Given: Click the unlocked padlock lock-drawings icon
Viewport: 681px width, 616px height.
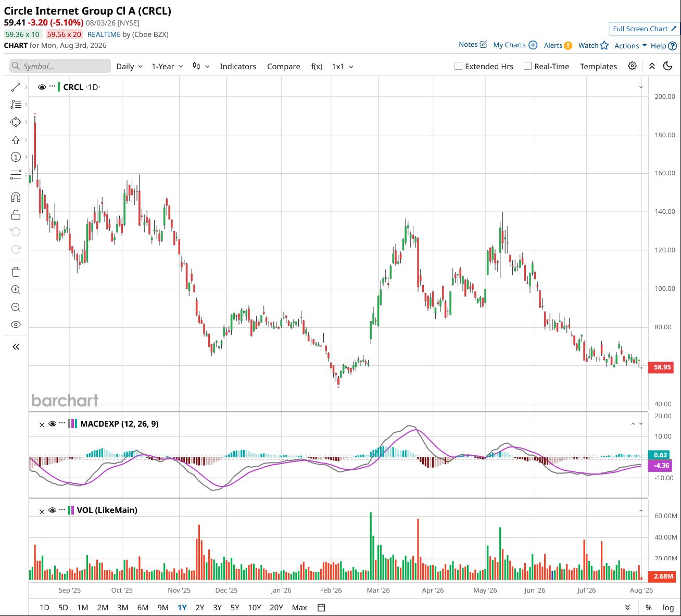Looking at the screenshot, I should (x=16, y=214).
